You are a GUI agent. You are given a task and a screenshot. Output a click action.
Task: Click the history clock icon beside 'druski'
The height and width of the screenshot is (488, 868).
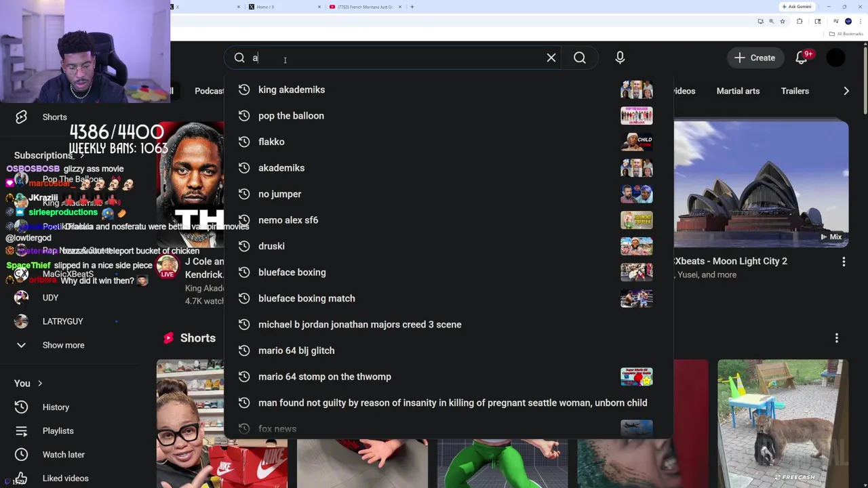point(244,246)
